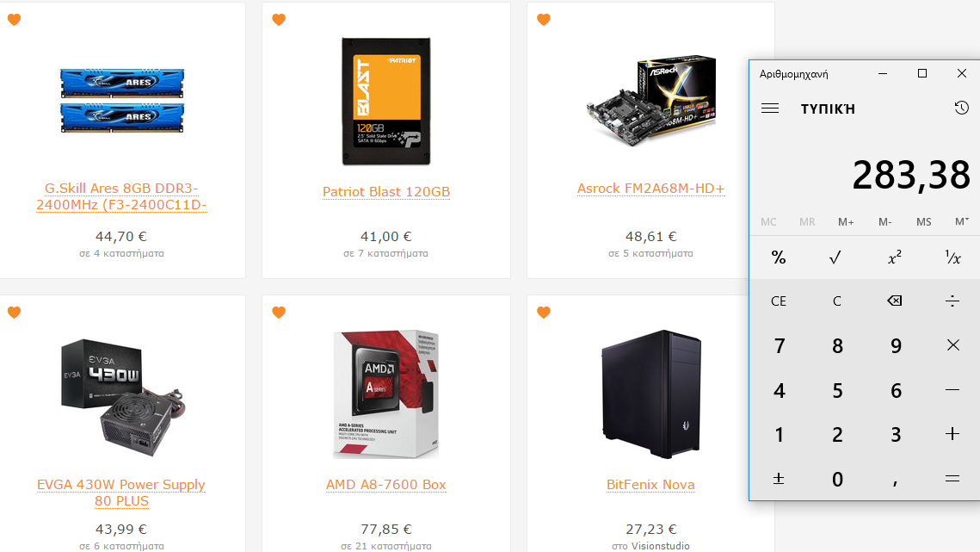Click the MS memory store button

point(923,221)
